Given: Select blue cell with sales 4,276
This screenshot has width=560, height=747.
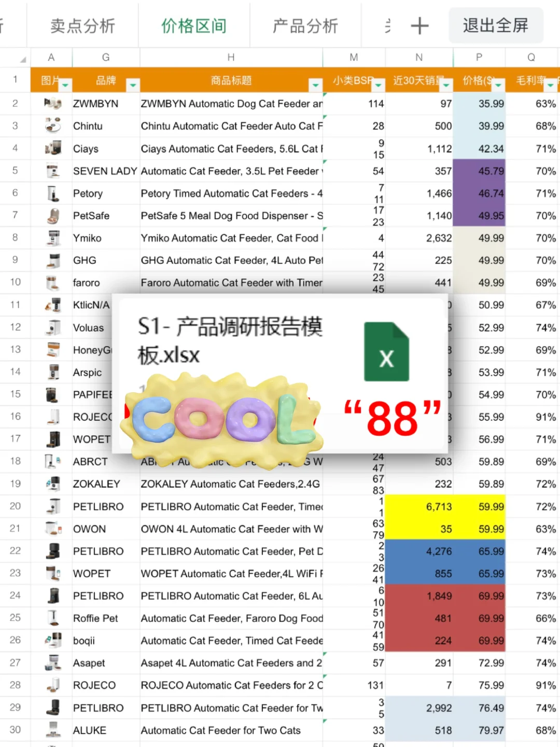Looking at the screenshot, I should coord(419,551).
